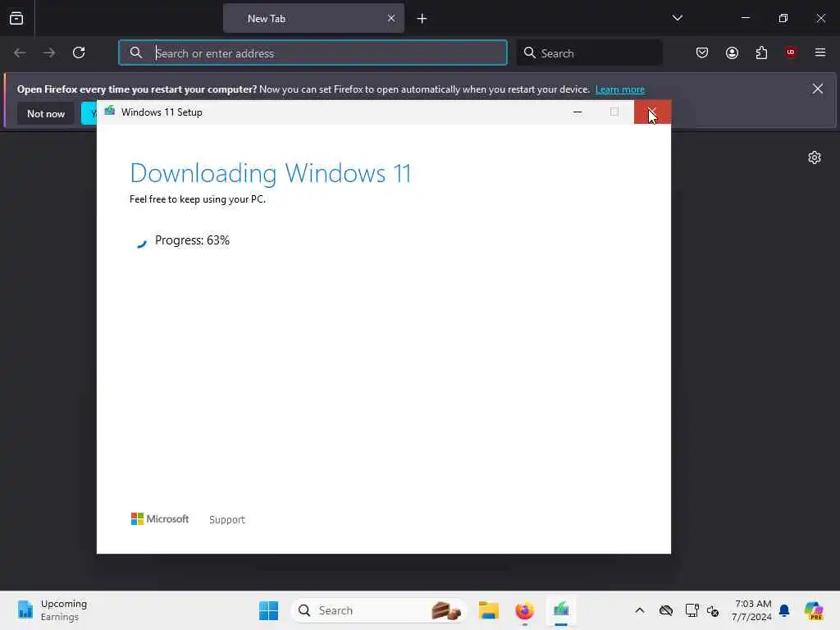This screenshot has width=840, height=630.
Task: Click the Firefox Search box
Action: coord(589,52)
